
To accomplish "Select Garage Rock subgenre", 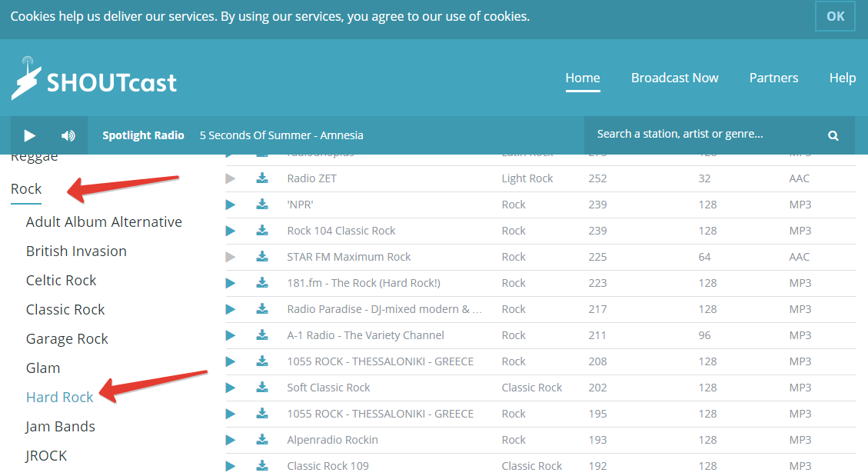I will [x=67, y=338].
